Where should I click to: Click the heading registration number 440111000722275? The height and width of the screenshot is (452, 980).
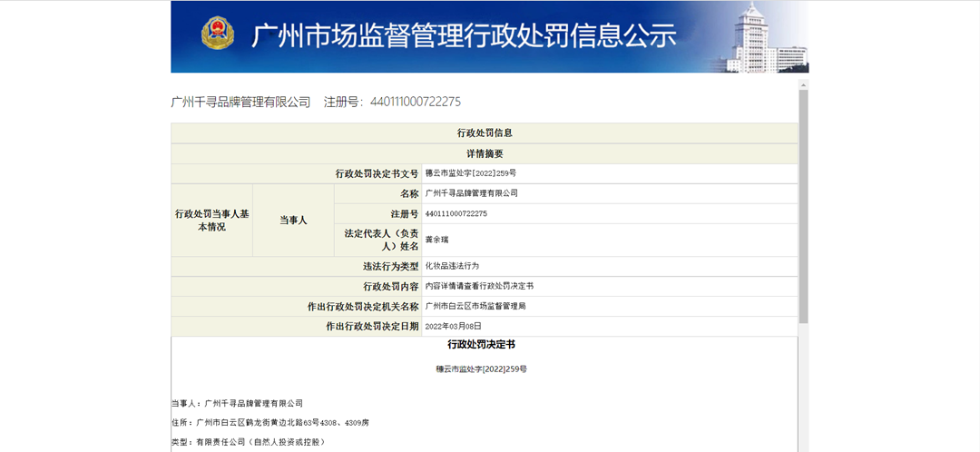pos(416,102)
